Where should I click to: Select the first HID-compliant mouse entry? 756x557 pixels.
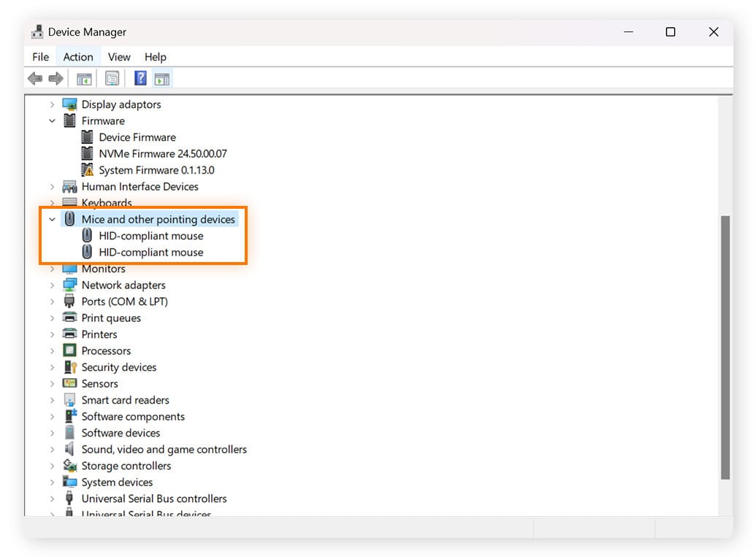[x=150, y=236]
